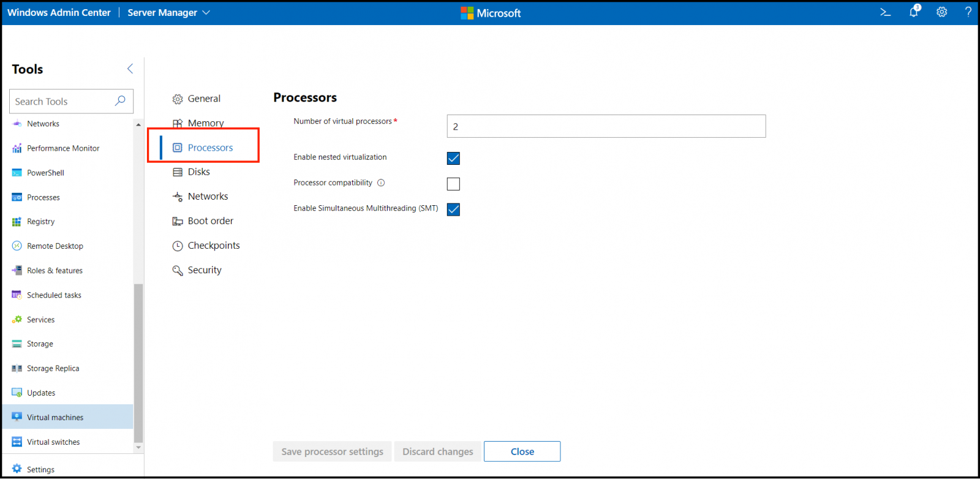
Task: Collapse the Tools panel
Action: 130,69
